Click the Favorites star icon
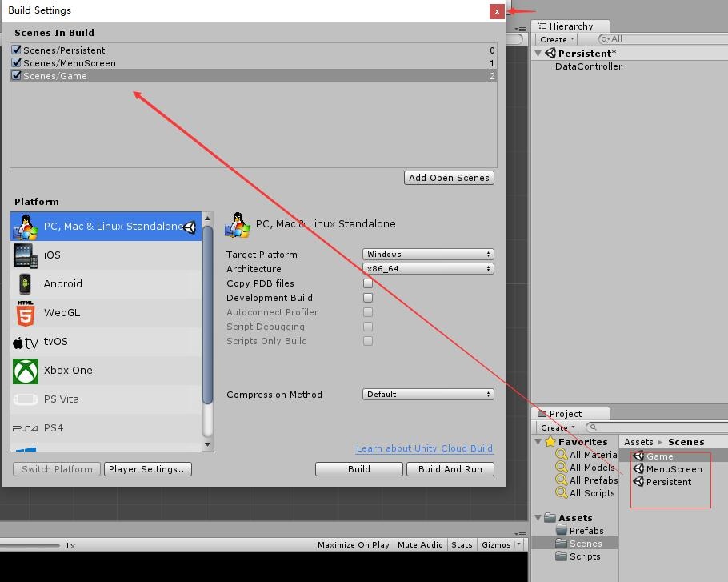This screenshot has width=728, height=582. pos(550,442)
